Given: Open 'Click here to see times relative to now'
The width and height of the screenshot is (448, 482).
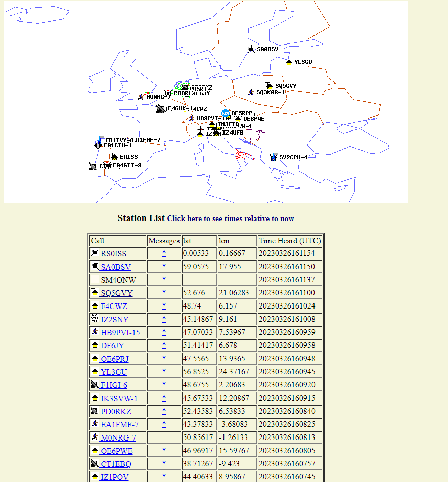Looking at the screenshot, I should [x=230, y=218].
